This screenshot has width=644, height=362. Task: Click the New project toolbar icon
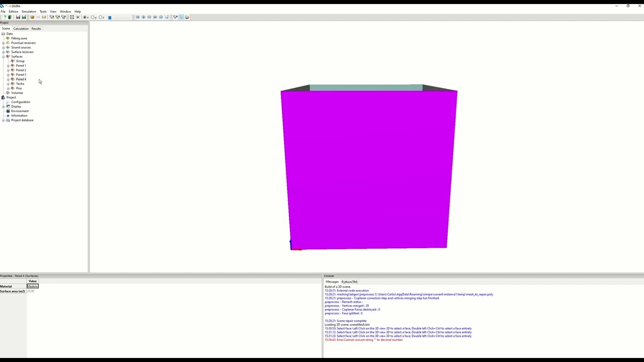point(5,17)
